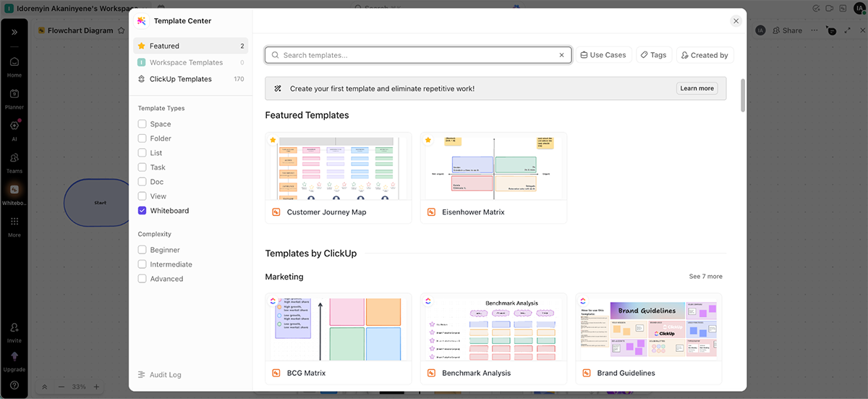
Task: Open the Customer Journey Map template
Action: click(338, 177)
